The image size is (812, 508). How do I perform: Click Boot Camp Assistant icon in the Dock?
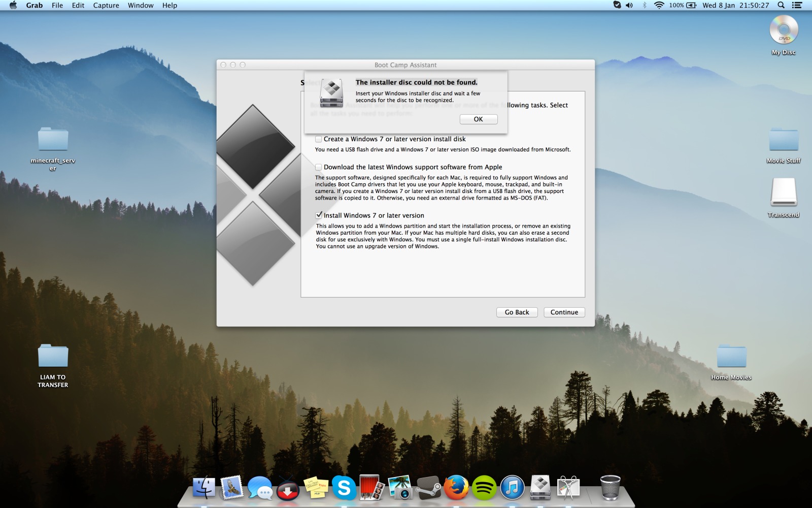click(x=540, y=488)
